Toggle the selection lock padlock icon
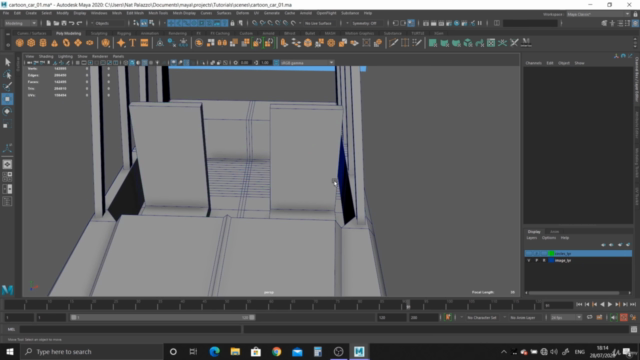This screenshot has width=640, height=360. pyautogui.click(x=233, y=23)
